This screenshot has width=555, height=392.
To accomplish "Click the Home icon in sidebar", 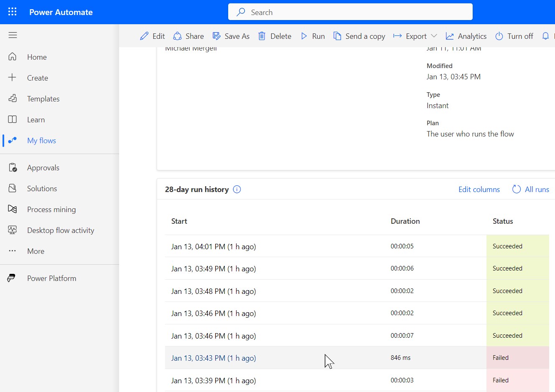I will click(13, 56).
